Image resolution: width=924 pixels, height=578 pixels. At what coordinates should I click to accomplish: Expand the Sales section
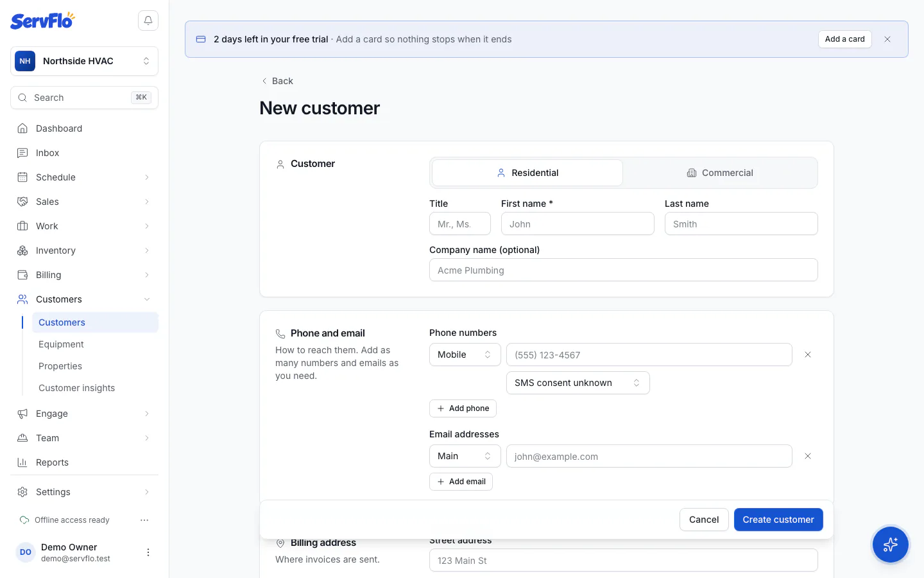coord(85,202)
